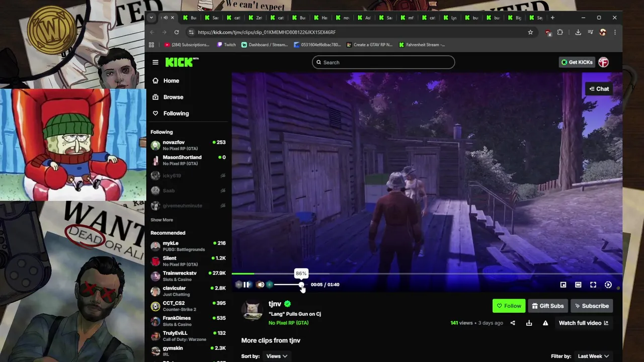644x362 pixels.
Task: Go back in the browser
Action: [152, 32]
